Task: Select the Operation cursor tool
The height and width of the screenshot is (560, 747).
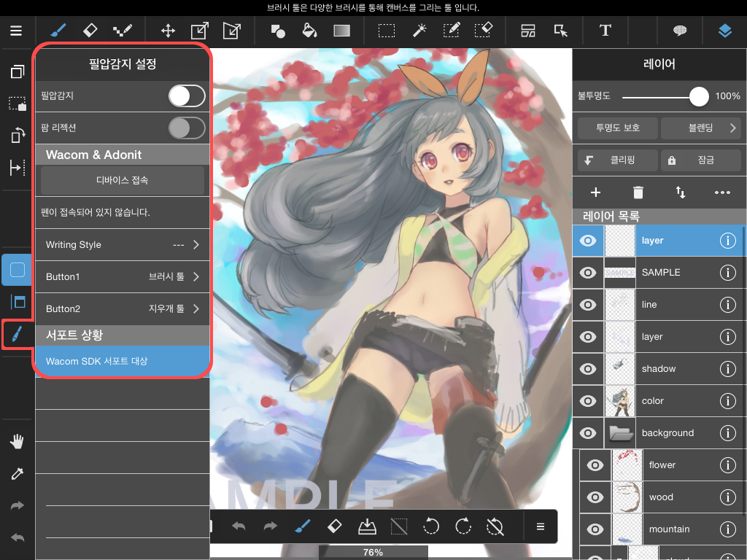Action: click(x=561, y=31)
